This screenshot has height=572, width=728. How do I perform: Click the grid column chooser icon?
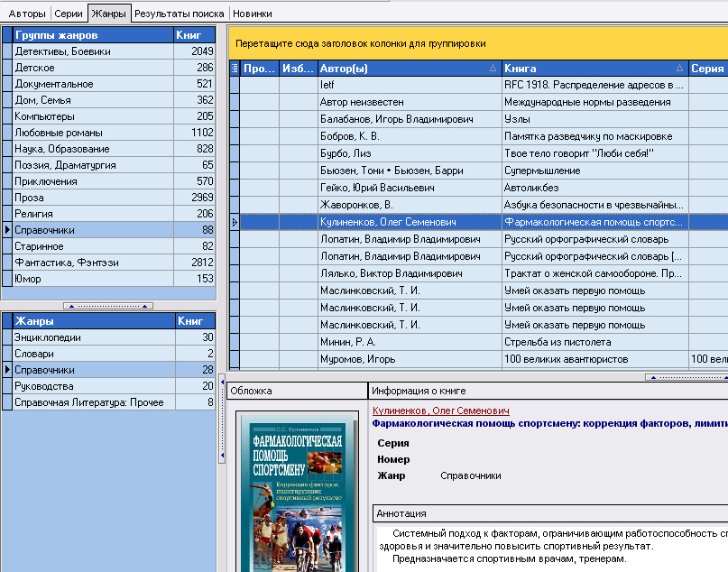click(235, 69)
